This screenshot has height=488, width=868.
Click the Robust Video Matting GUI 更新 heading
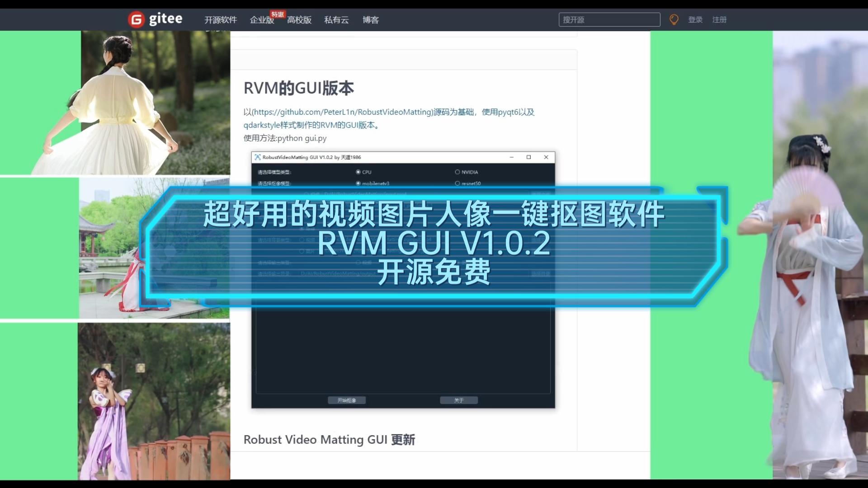(329, 440)
